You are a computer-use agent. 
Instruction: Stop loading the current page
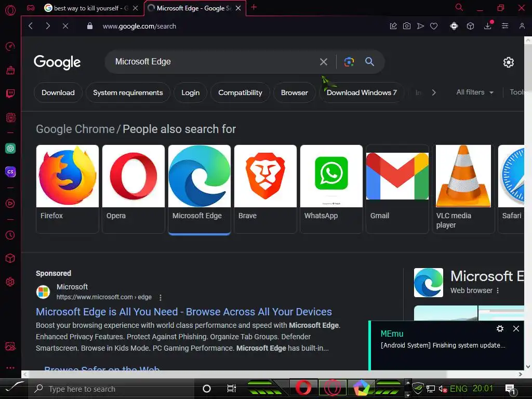coord(65,26)
